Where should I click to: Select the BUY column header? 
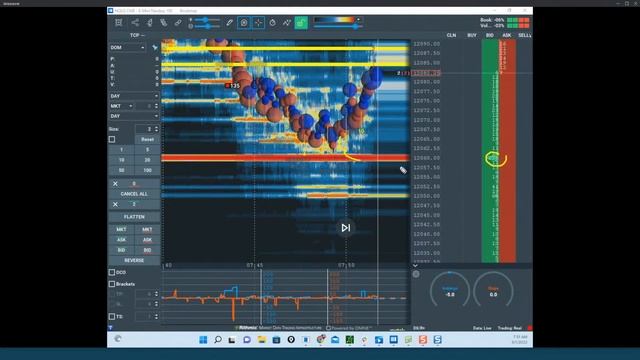point(472,36)
